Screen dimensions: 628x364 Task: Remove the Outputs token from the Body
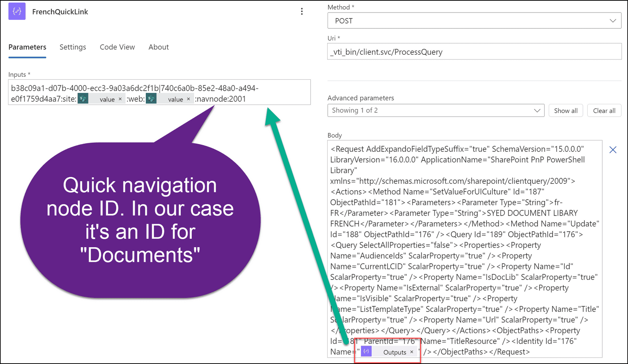(x=412, y=352)
